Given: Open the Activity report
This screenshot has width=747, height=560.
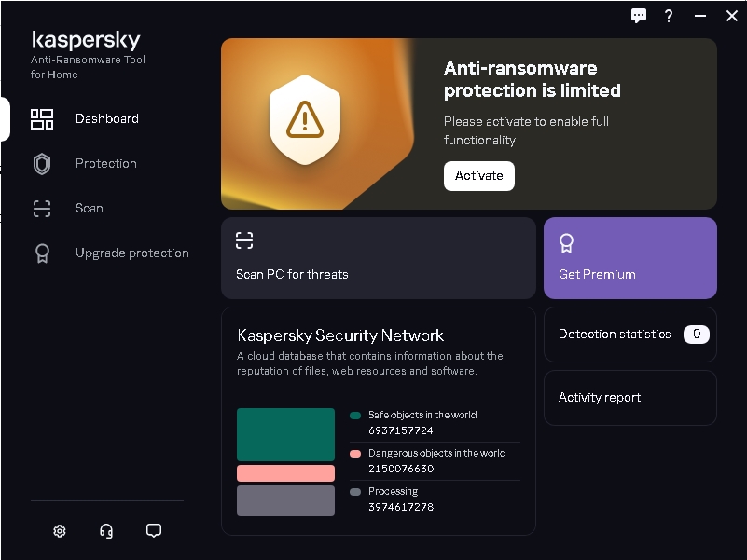Looking at the screenshot, I should [630, 398].
